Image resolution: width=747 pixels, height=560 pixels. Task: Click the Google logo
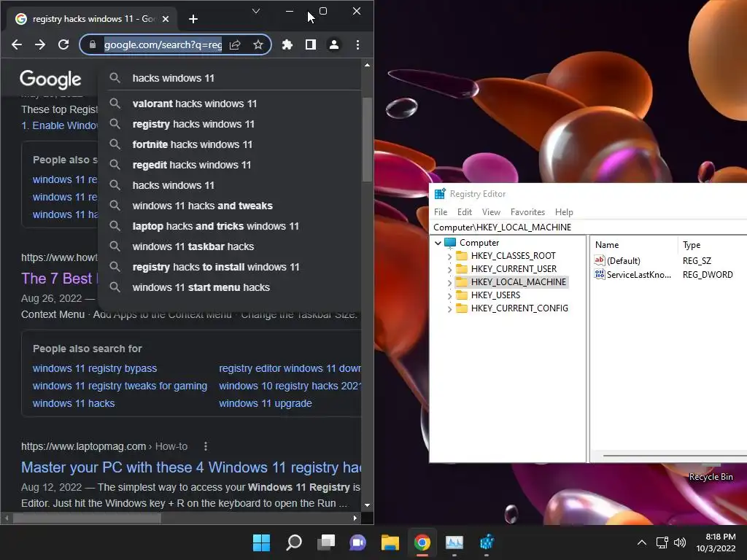[50, 79]
